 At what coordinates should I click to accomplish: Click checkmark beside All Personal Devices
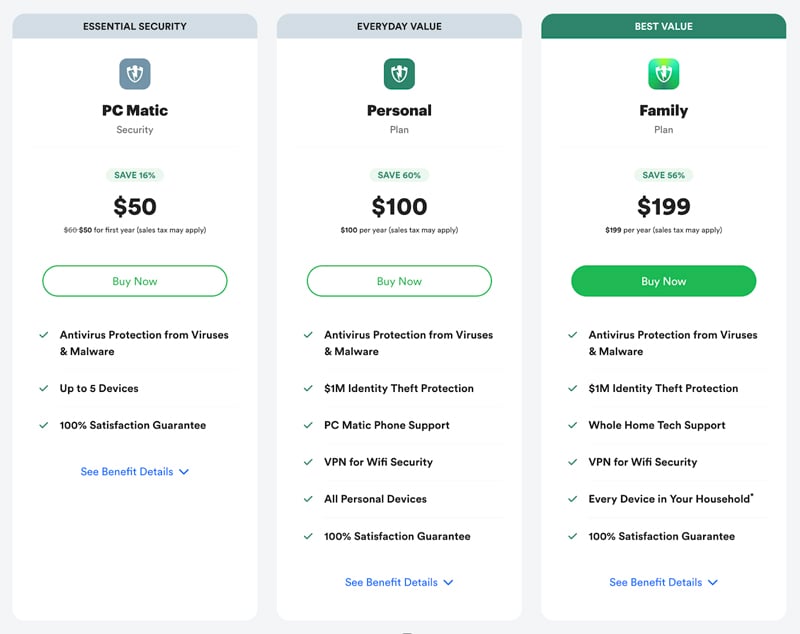coord(308,499)
